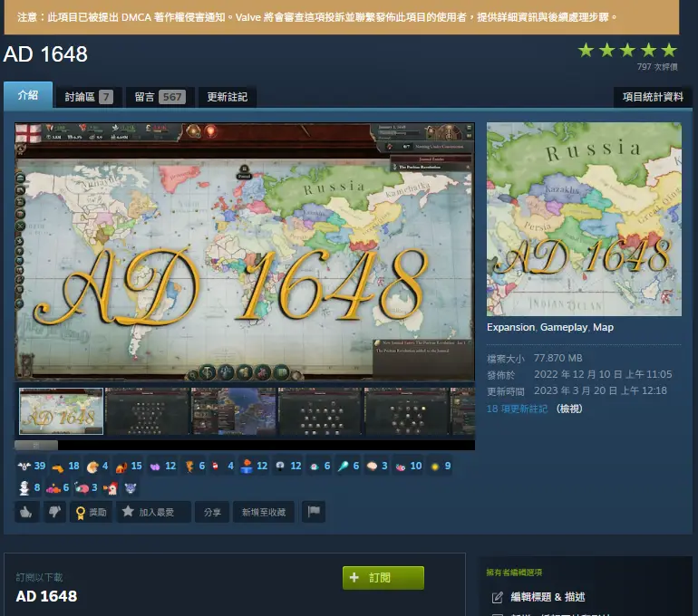Give an award via the 獎勵 button

click(92, 512)
